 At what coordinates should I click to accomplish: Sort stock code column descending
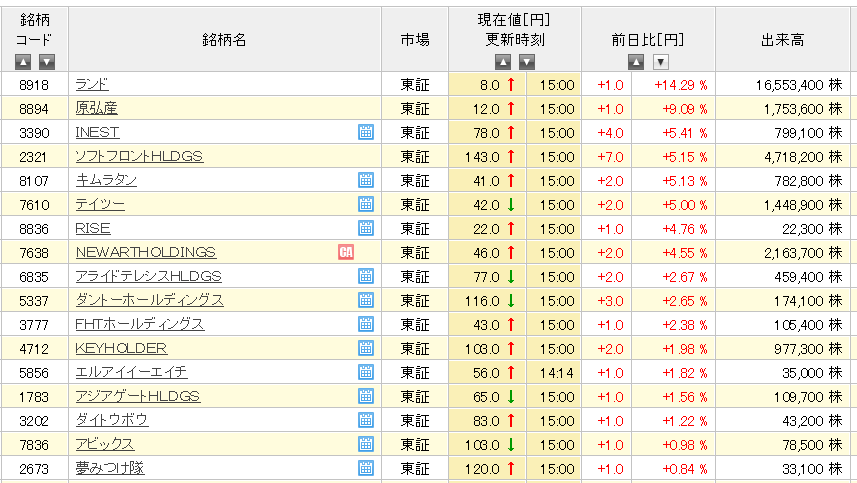pos(47,62)
